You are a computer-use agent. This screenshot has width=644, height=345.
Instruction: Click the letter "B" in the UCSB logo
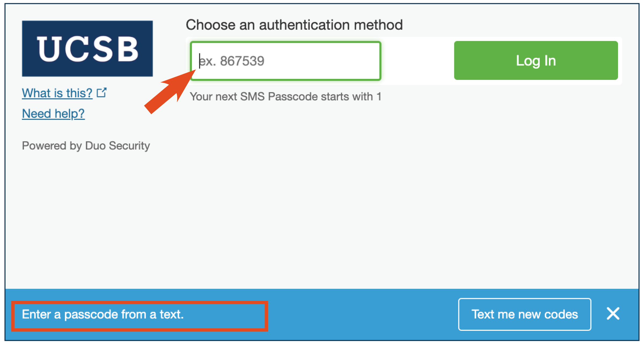(127, 49)
